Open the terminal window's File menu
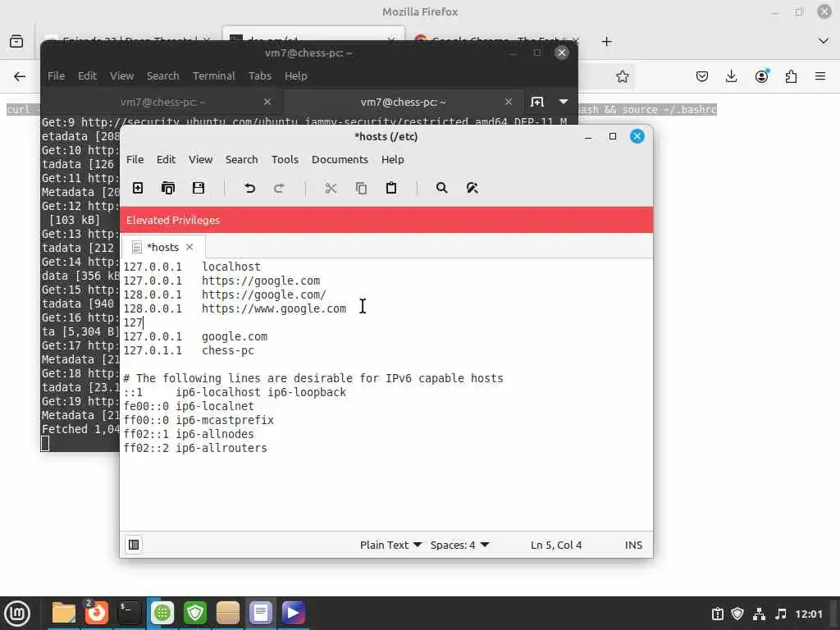Screen dimensions: 840x630 click(x=56, y=76)
